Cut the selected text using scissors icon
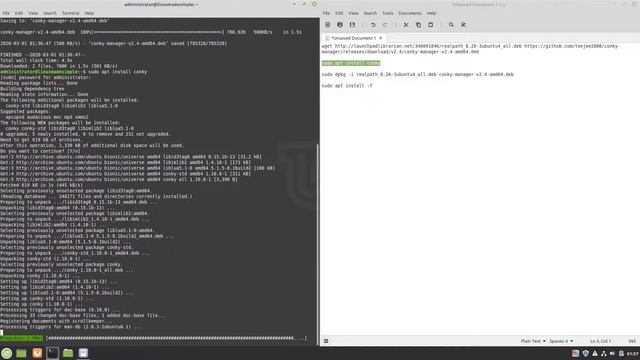Screen dimensions: 640x360 point(406,25)
